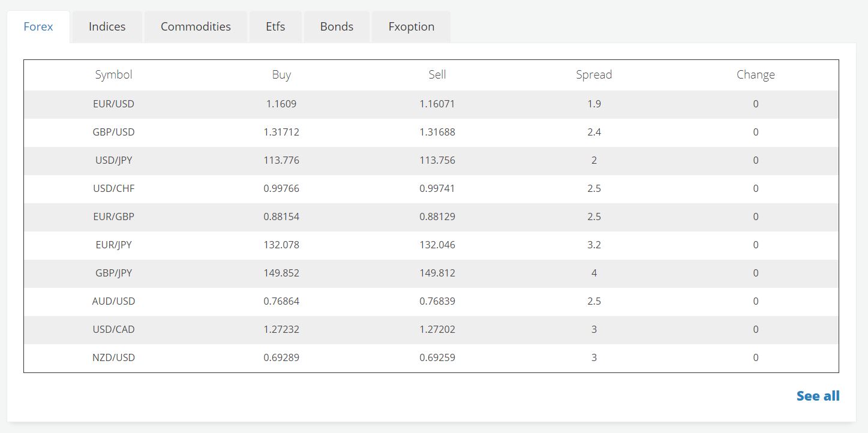
Task: Click the AUD/USD buy price 0.76864
Action: (281, 301)
